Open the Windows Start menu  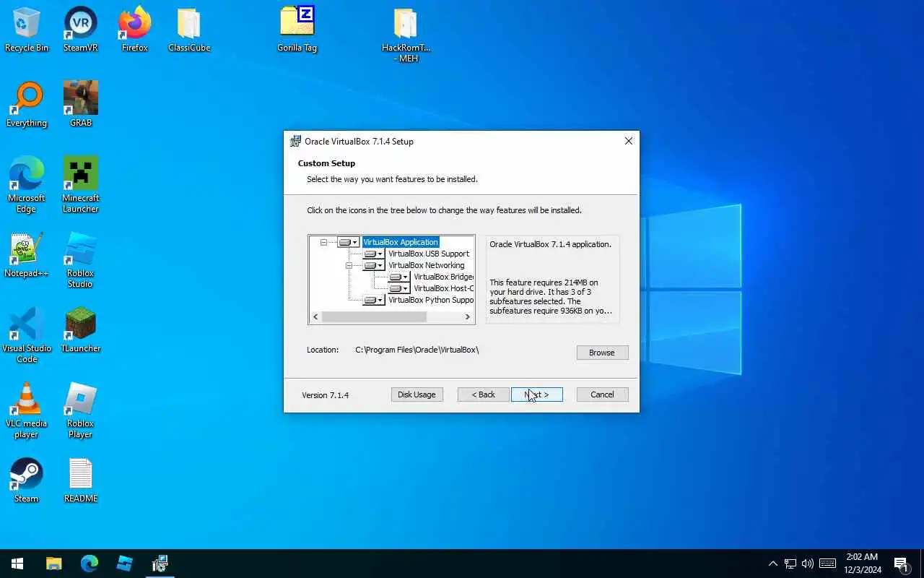[x=17, y=564]
